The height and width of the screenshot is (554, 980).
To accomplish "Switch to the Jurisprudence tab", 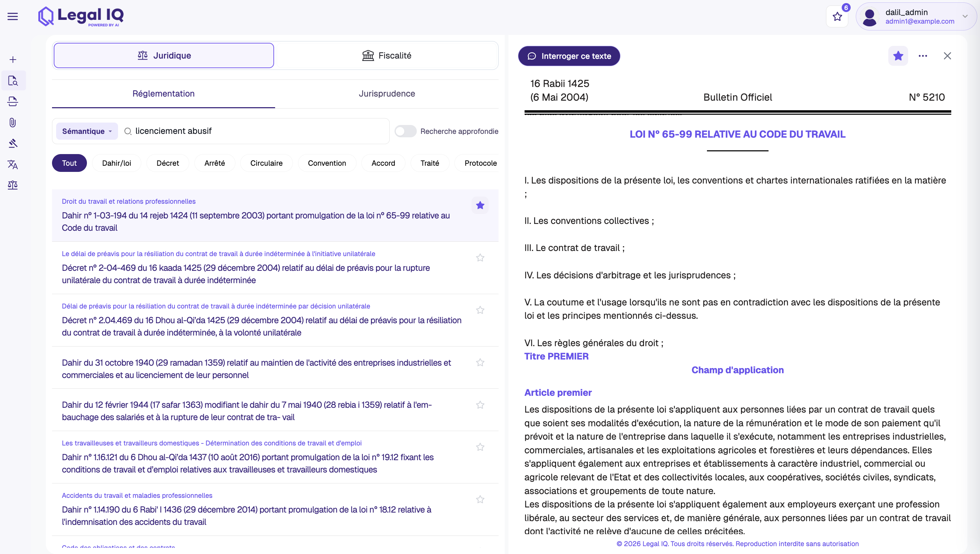I will click(387, 94).
